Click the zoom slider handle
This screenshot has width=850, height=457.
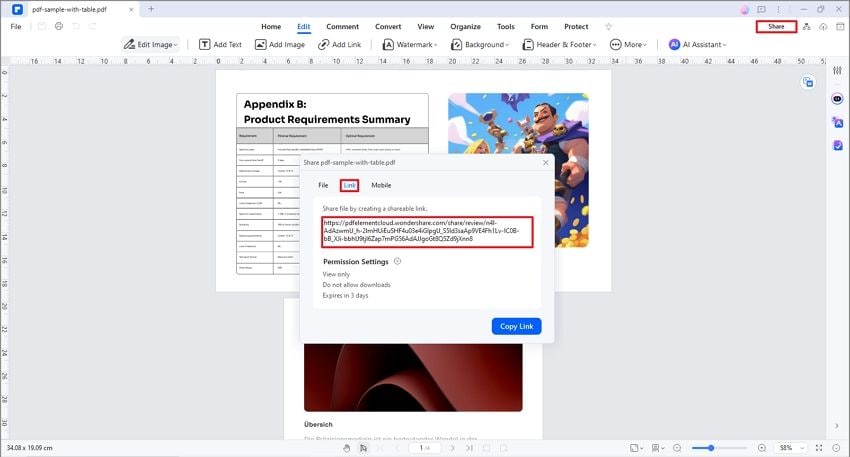click(711, 448)
